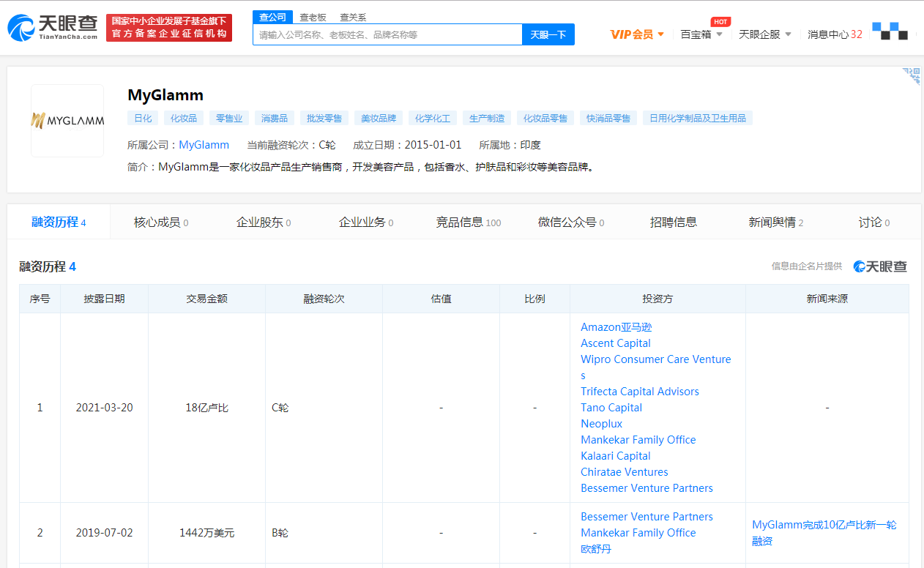924x568 pixels.
Task: Click the 融资轮次 column header
Action: 324,299
